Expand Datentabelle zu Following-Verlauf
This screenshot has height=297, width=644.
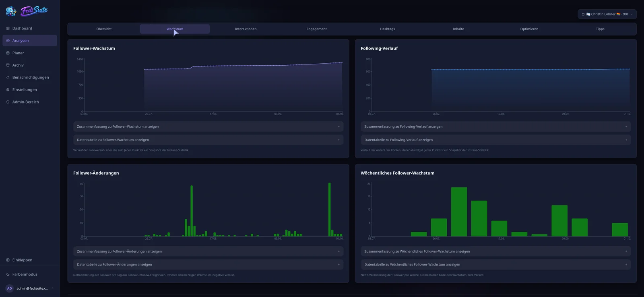495,140
